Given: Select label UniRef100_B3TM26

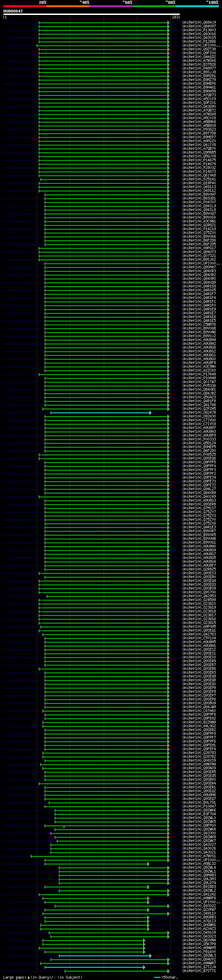Looking at the screenshot, I should [199, 64].
